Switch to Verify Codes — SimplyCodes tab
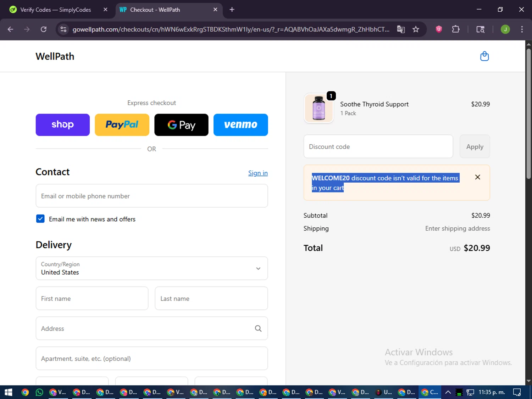This screenshot has width=532, height=399. pos(56,10)
